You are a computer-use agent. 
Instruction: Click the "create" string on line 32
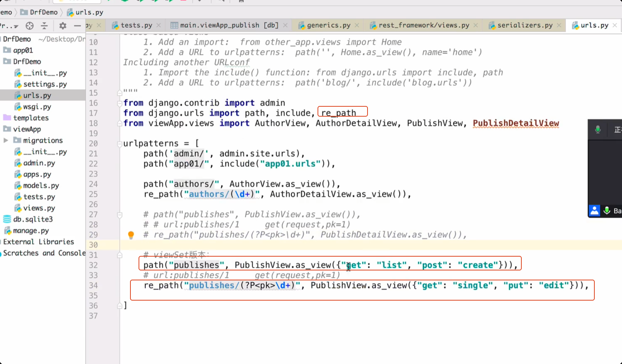[x=478, y=265]
